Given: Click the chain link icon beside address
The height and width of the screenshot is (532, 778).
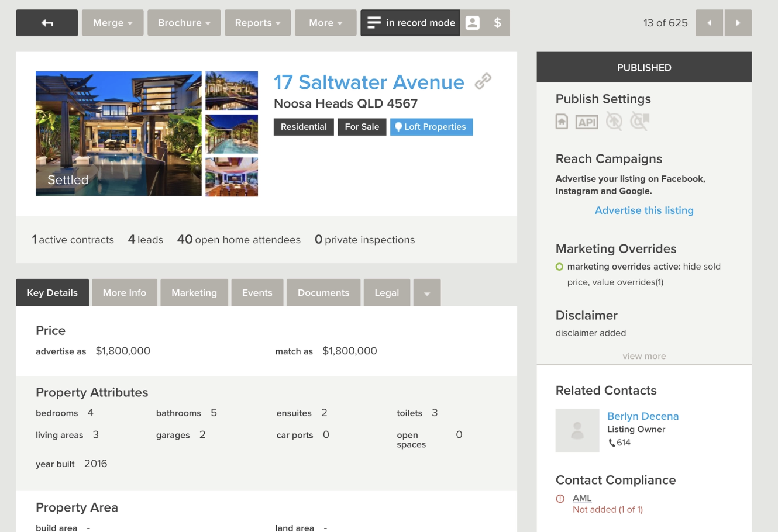Looking at the screenshot, I should tap(483, 81).
